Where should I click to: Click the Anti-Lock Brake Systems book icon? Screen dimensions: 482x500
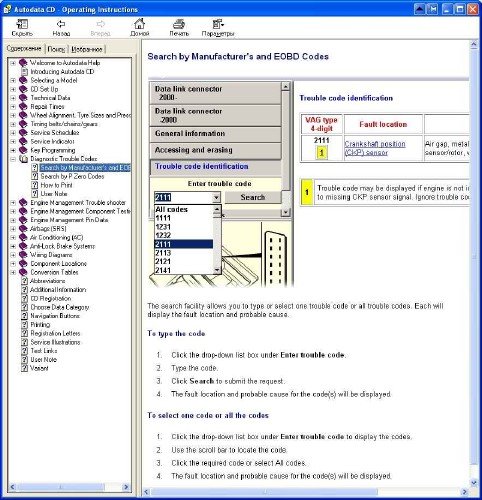[23, 246]
